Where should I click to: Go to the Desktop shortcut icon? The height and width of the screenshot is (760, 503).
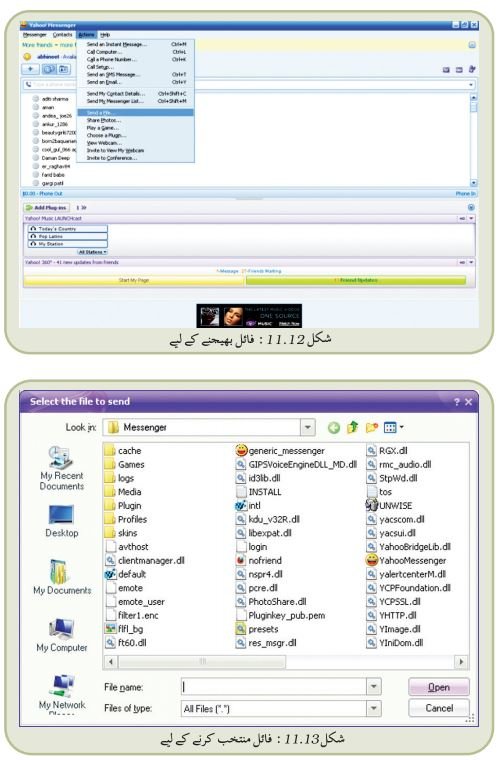click(x=62, y=515)
